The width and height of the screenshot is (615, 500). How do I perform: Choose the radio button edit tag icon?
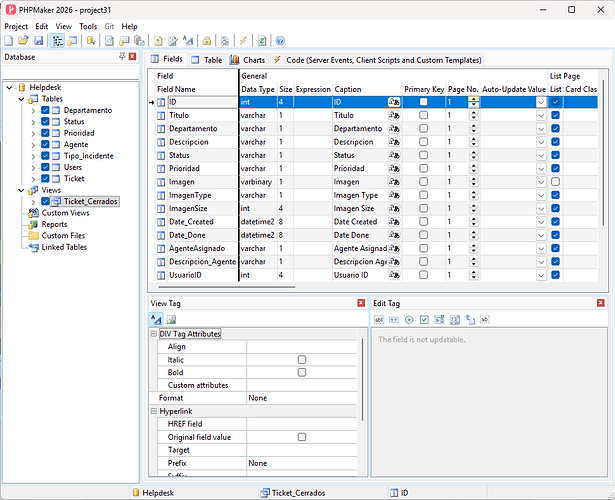pyautogui.click(x=409, y=320)
